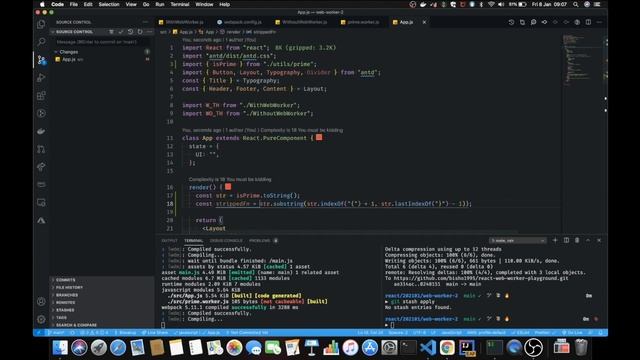Open OBS from the Dock
The width and height of the screenshot is (640, 360).
point(533,348)
